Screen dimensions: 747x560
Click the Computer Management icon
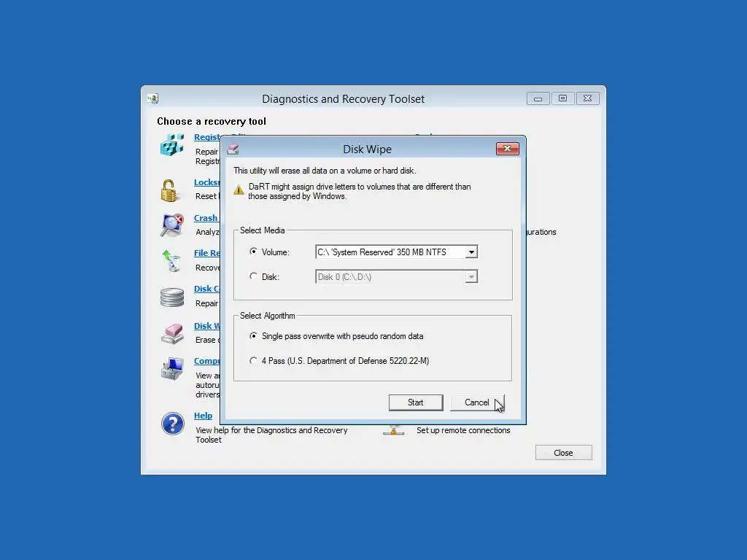pyautogui.click(x=172, y=369)
